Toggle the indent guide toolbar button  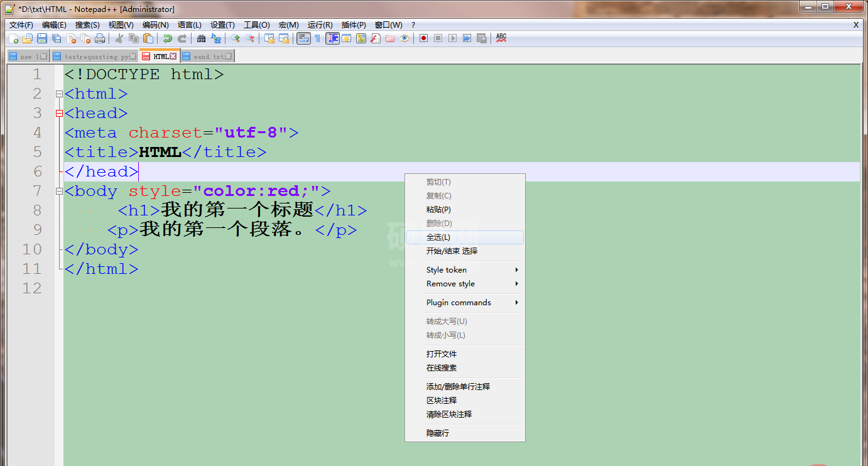(333, 38)
